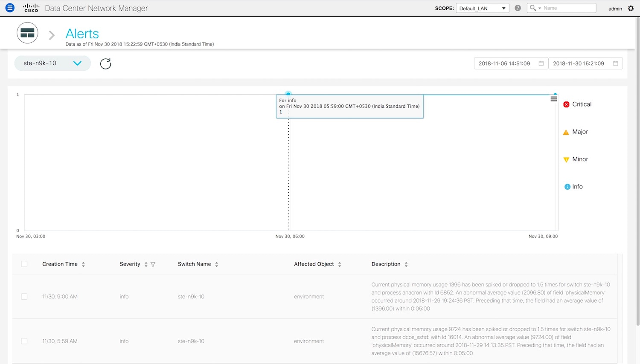Toggle the Major legend series
640x364 pixels.
575,132
